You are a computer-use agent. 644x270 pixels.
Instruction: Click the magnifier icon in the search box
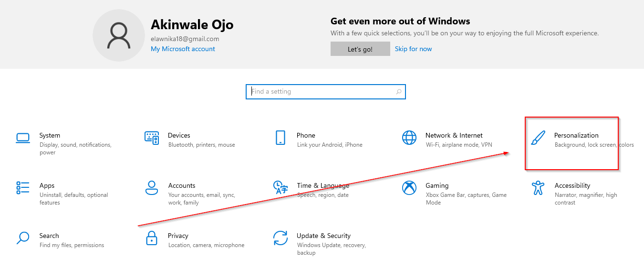(399, 92)
